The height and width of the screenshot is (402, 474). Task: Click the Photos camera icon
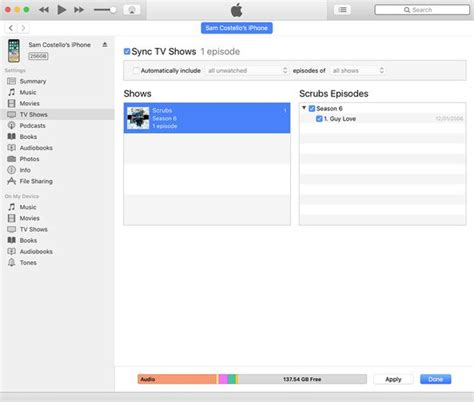click(12, 159)
